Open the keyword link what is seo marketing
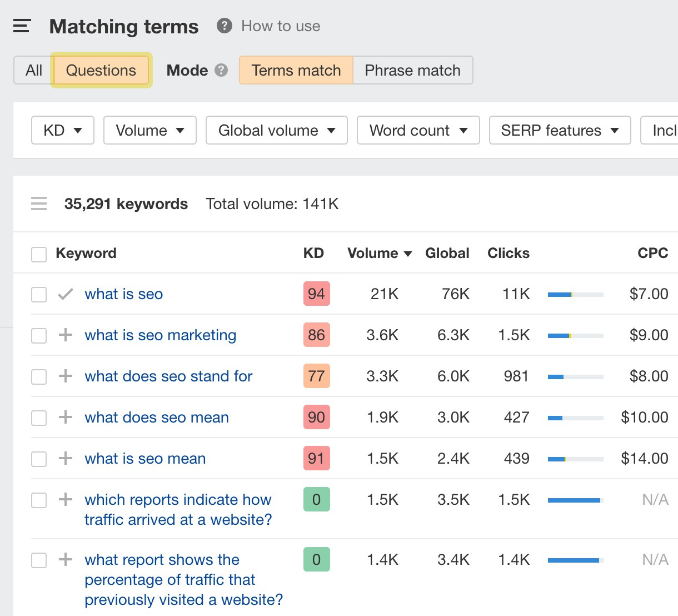This screenshot has width=678, height=616. coord(160,335)
